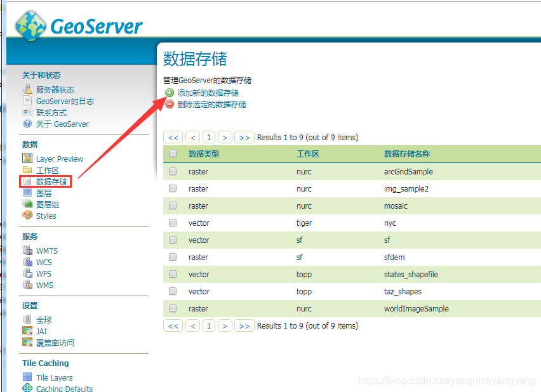Open GeoServer的日志 in the sidebar
This screenshot has width=541, height=392.
pos(65,101)
